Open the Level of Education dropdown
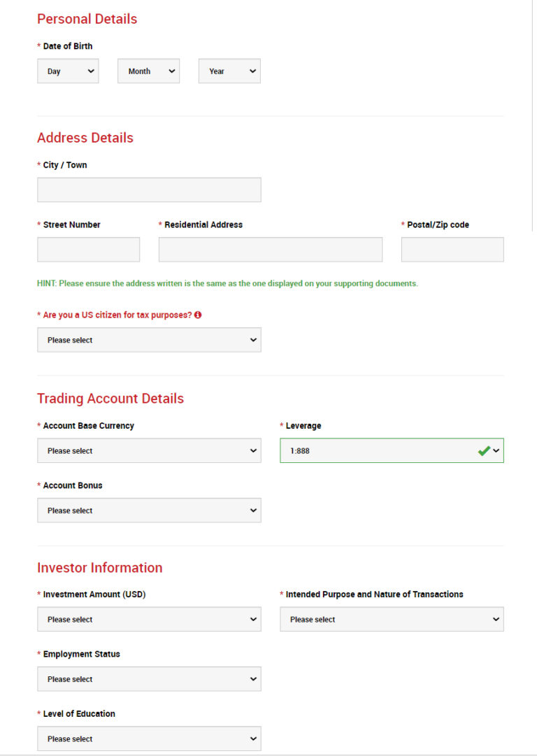 pos(149,739)
